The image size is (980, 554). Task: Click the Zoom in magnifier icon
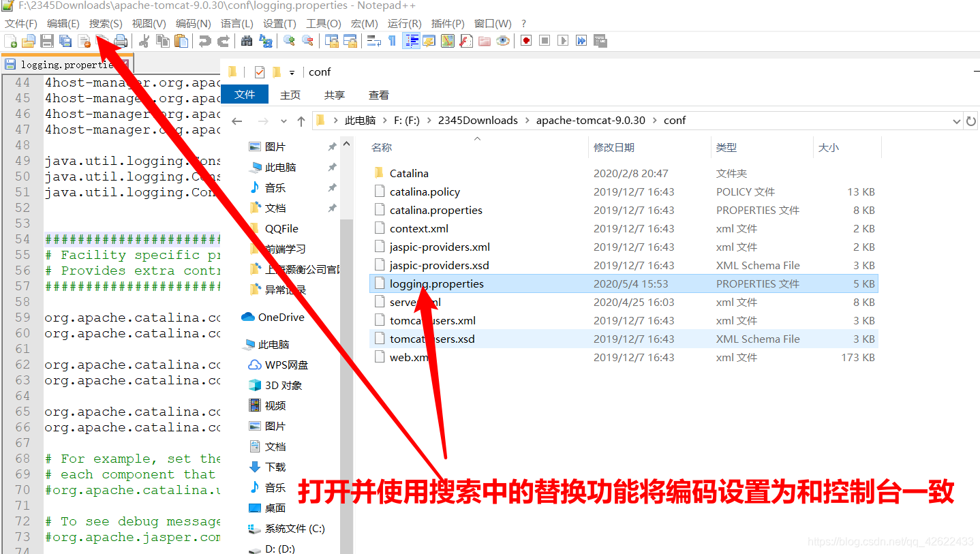click(289, 41)
